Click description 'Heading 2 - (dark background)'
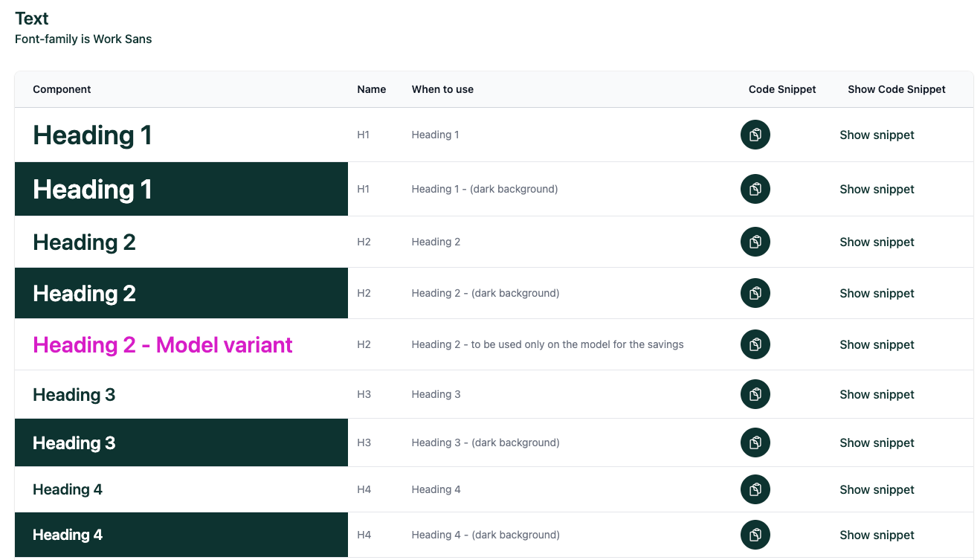The image size is (980, 560). tap(486, 293)
